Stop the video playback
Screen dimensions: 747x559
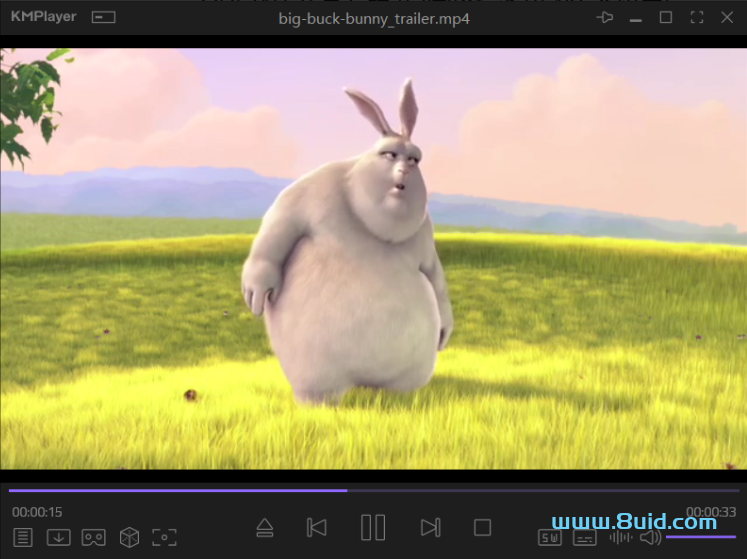pyautogui.click(x=483, y=528)
